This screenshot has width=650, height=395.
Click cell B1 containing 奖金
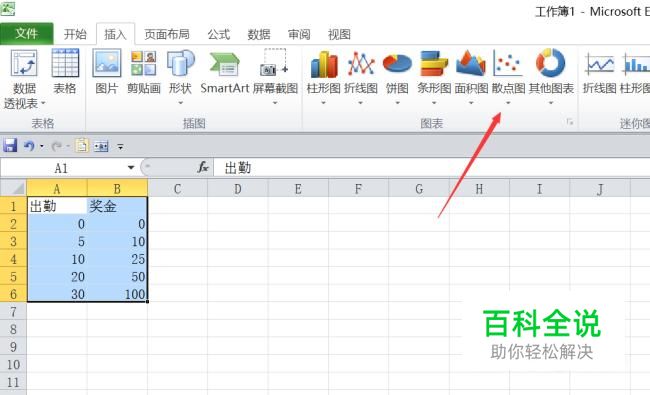[x=117, y=206]
